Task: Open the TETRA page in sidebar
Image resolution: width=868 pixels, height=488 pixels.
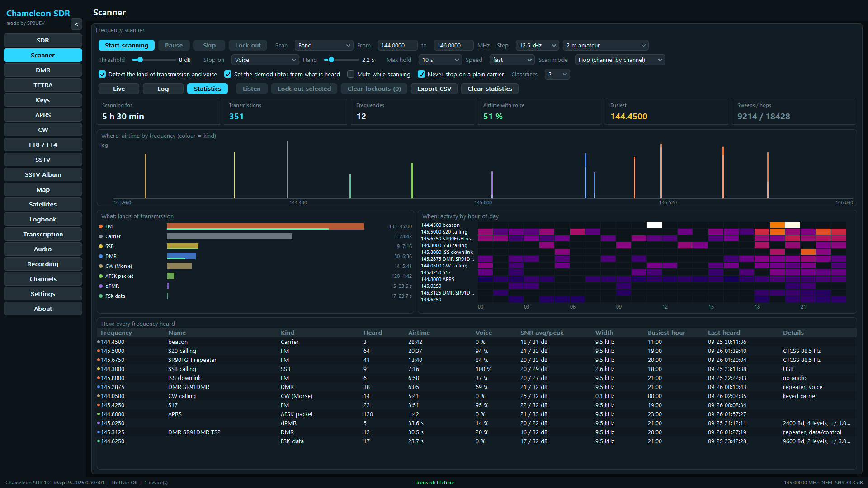Action: (43, 85)
